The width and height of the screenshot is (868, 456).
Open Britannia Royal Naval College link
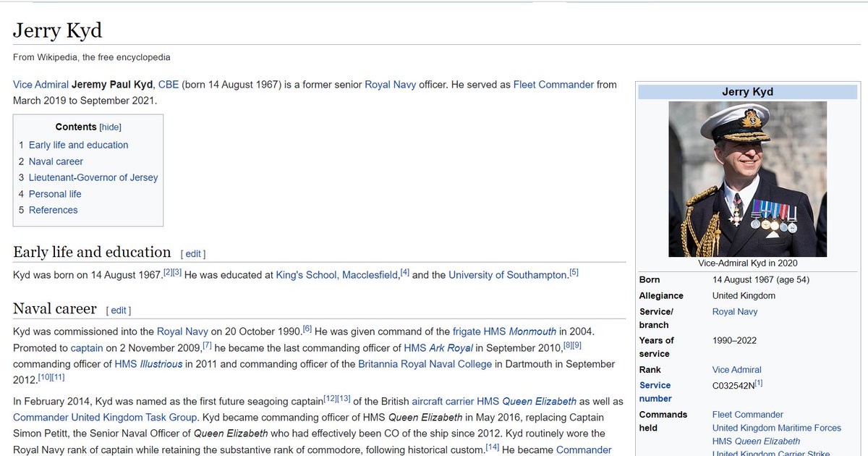pyautogui.click(x=425, y=364)
